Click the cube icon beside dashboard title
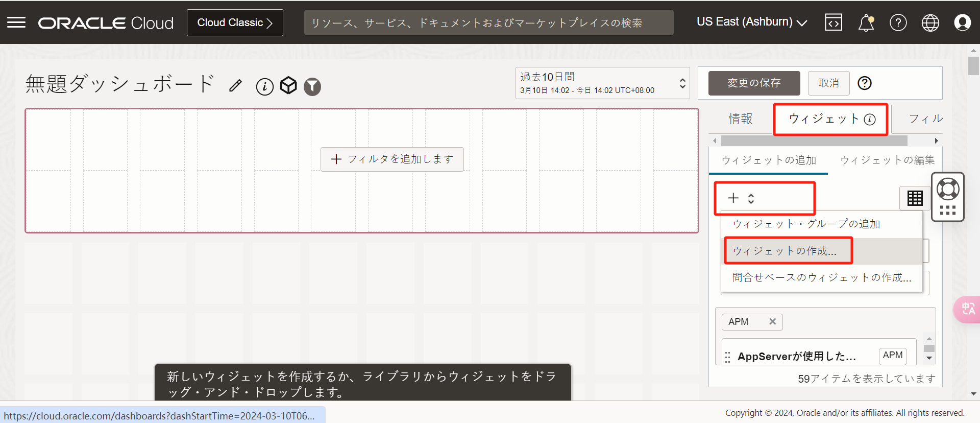This screenshot has width=980, height=423. [288, 86]
